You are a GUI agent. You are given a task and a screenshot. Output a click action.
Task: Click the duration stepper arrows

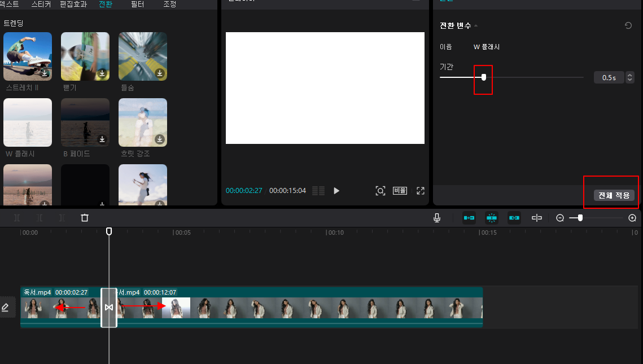coord(630,77)
